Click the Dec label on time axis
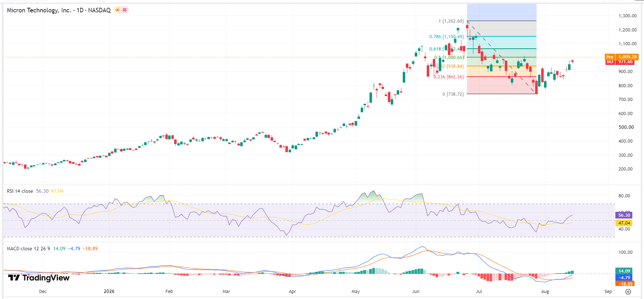This screenshot has width=644, height=299. tap(43, 292)
